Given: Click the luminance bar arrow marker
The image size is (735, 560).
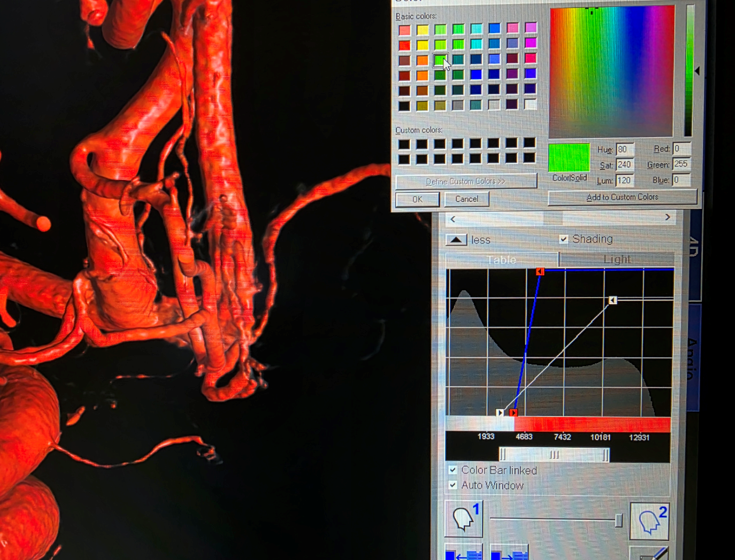Looking at the screenshot, I should (x=697, y=71).
